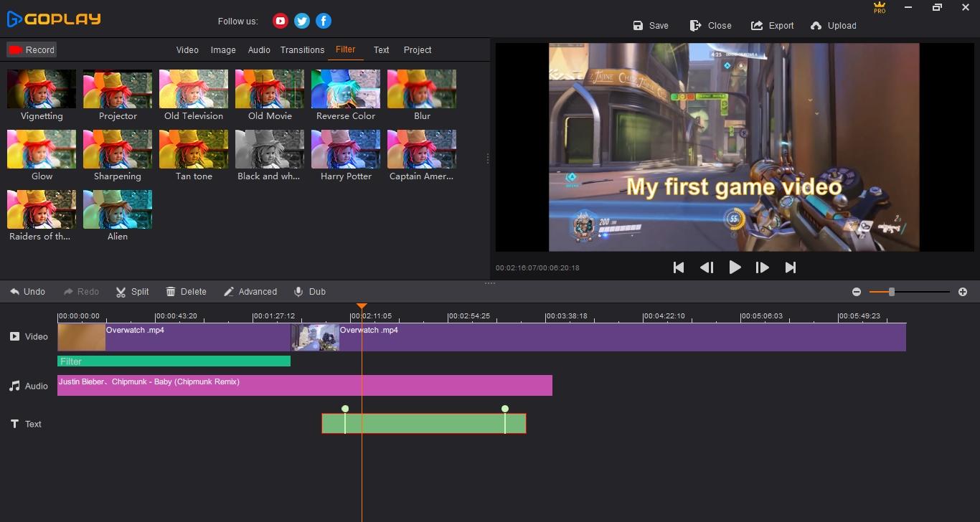Step forward one frame

pos(763,267)
